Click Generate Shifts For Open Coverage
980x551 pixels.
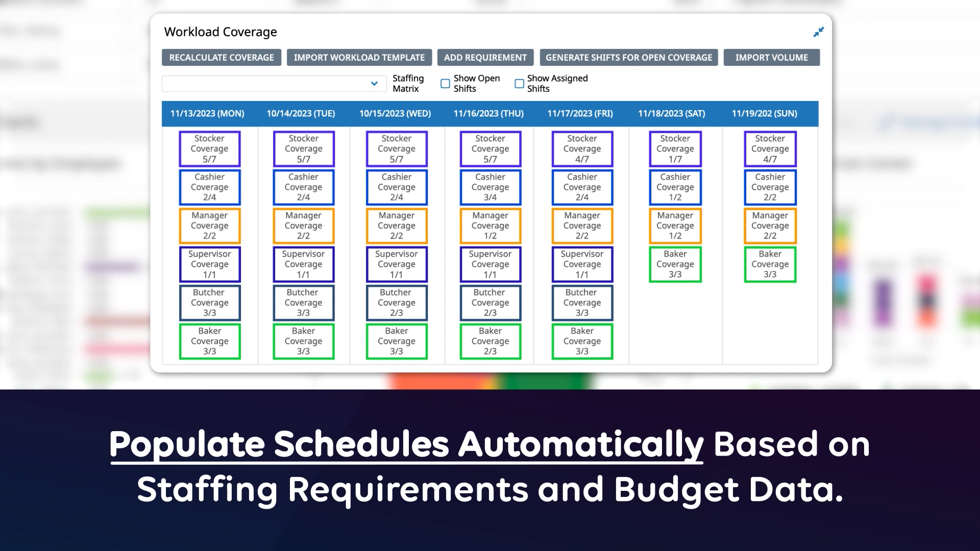click(628, 58)
